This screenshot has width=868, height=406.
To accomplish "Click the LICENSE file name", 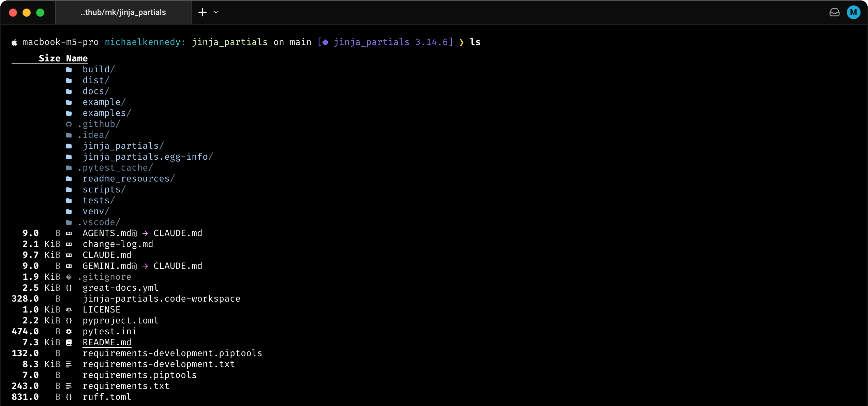I will 102,309.
